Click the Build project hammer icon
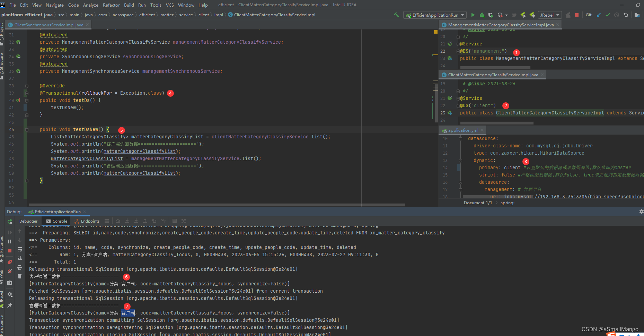 coord(396,15)
